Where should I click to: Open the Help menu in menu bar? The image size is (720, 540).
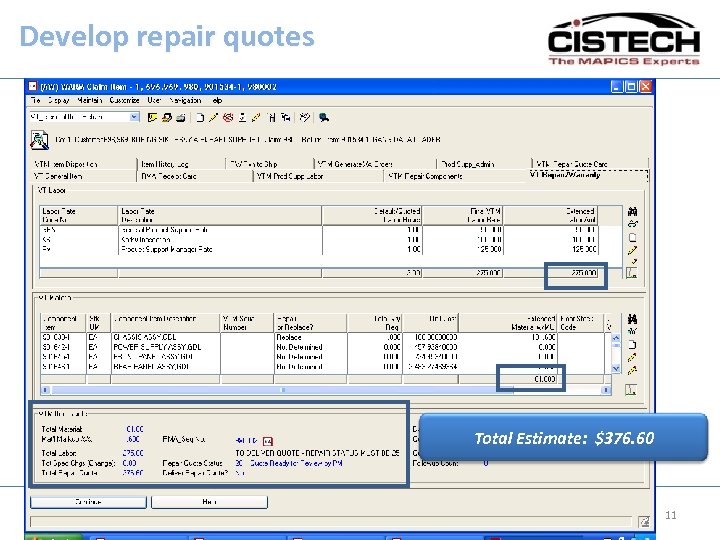click(x=217, y=100)
